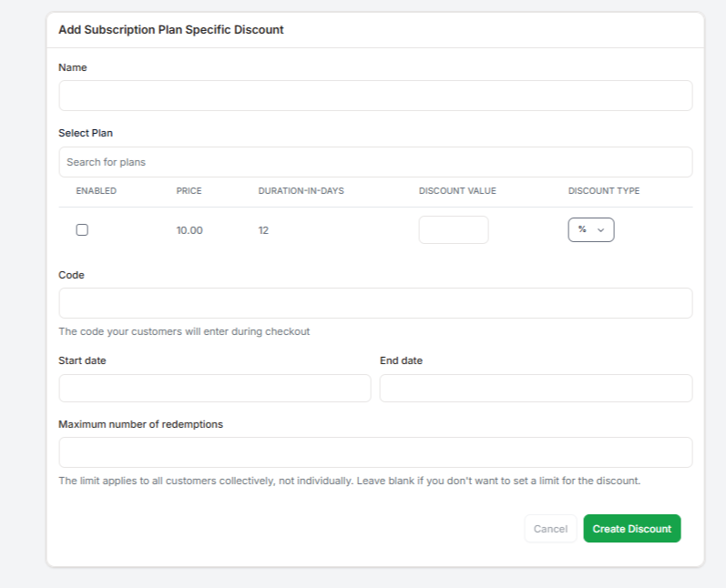Viewport: 726px width, 588px height.
Task: Click the 10.00 price cell
Action: [189, 230]
